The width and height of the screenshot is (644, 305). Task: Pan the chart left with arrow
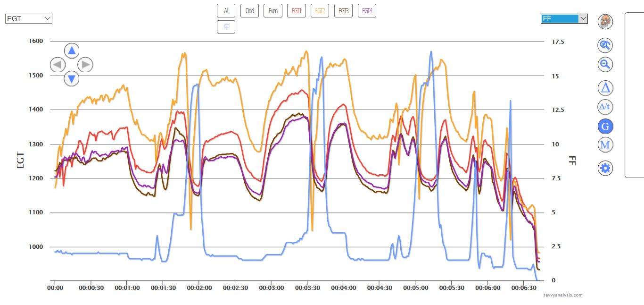[x=58, y=65]
